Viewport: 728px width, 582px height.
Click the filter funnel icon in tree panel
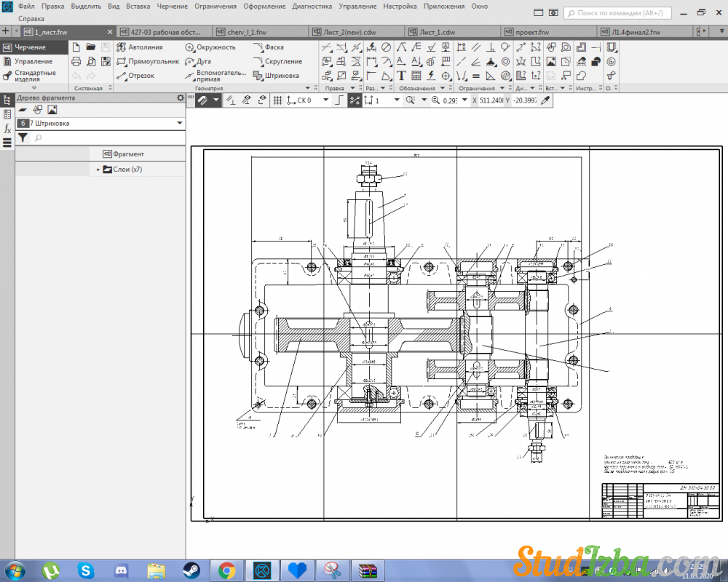tap(23, 137)
